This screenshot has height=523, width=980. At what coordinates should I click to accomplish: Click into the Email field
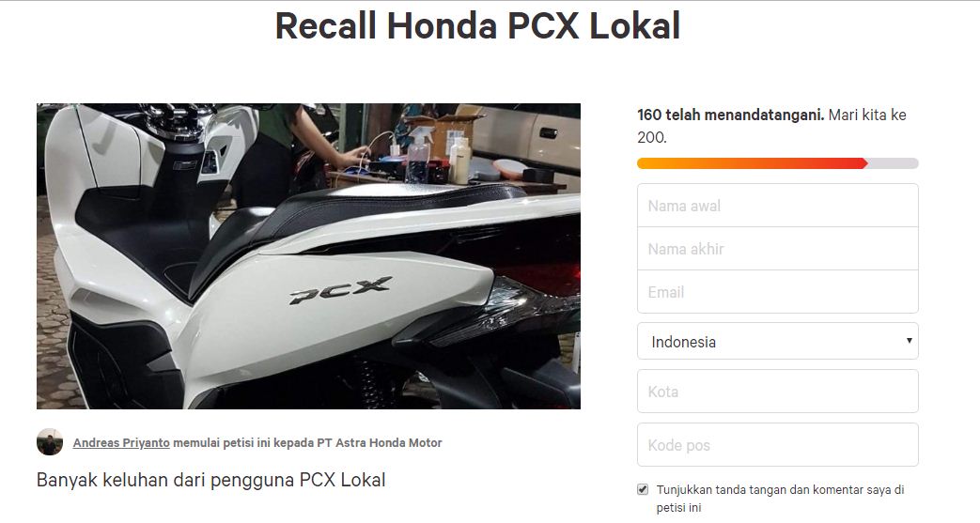(x=777, y=292)
